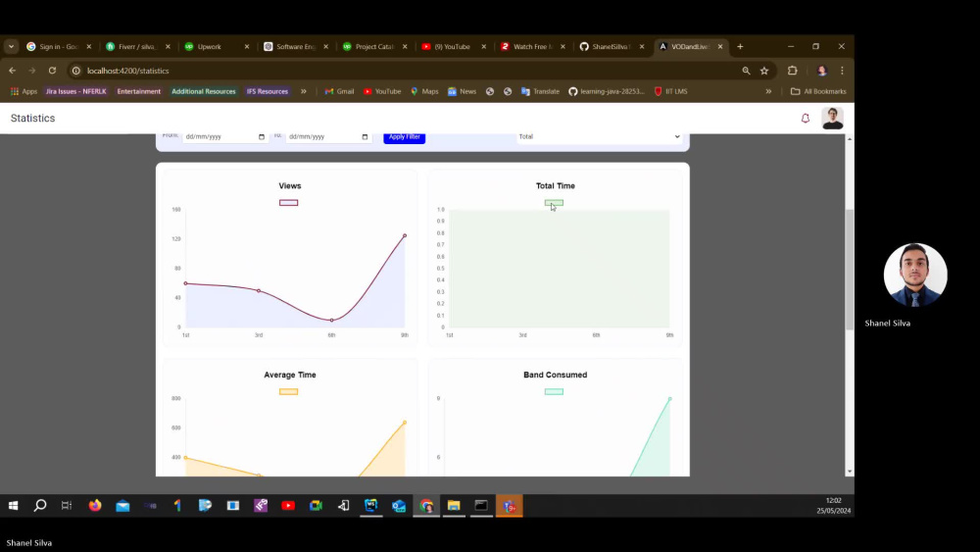Open Microsoft Teams from the taskbar
Image resolution: width=980 pixels, height=552 pixels.
tap(510, 506)
